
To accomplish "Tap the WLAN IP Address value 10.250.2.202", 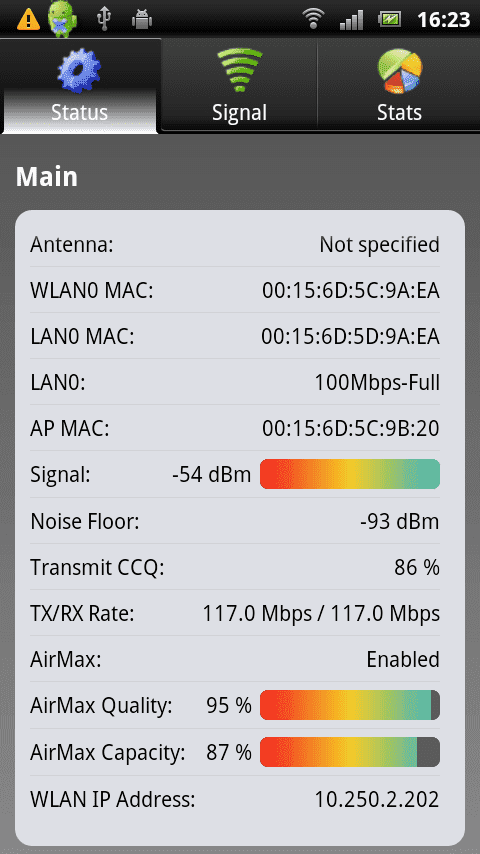I will [377, 800].
